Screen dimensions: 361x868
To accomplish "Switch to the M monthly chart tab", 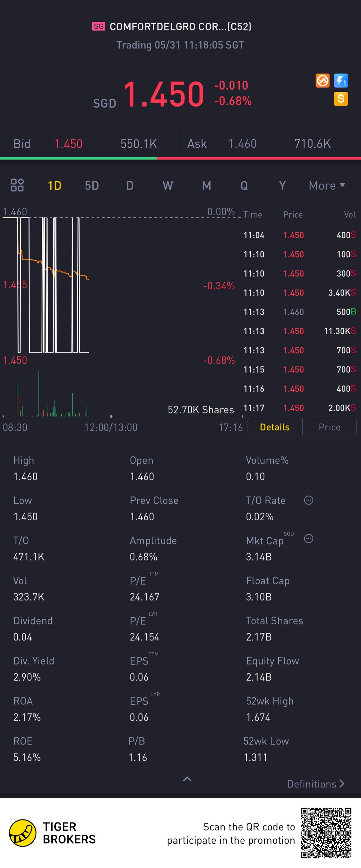I will (x=206, y=185).
